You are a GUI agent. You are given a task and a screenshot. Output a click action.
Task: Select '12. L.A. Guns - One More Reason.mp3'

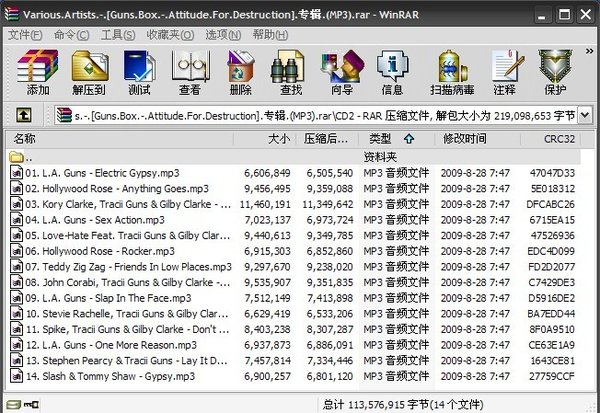293,345
